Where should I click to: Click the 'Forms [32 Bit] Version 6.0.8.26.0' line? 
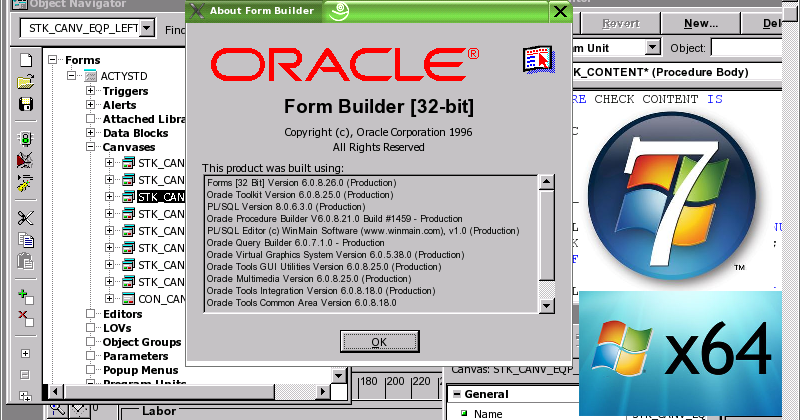coord(302,183)
